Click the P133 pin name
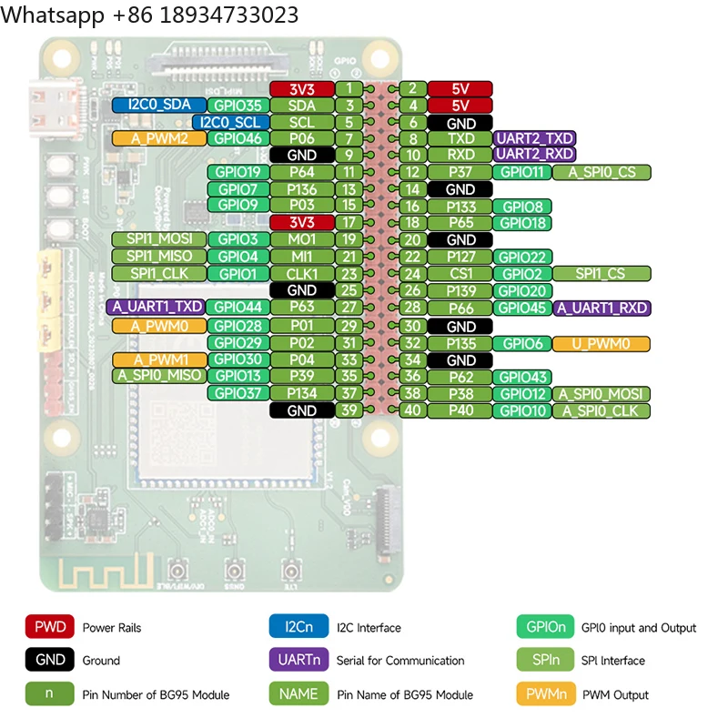Viewport: 728px width, 728px height. tap(460, 207)
